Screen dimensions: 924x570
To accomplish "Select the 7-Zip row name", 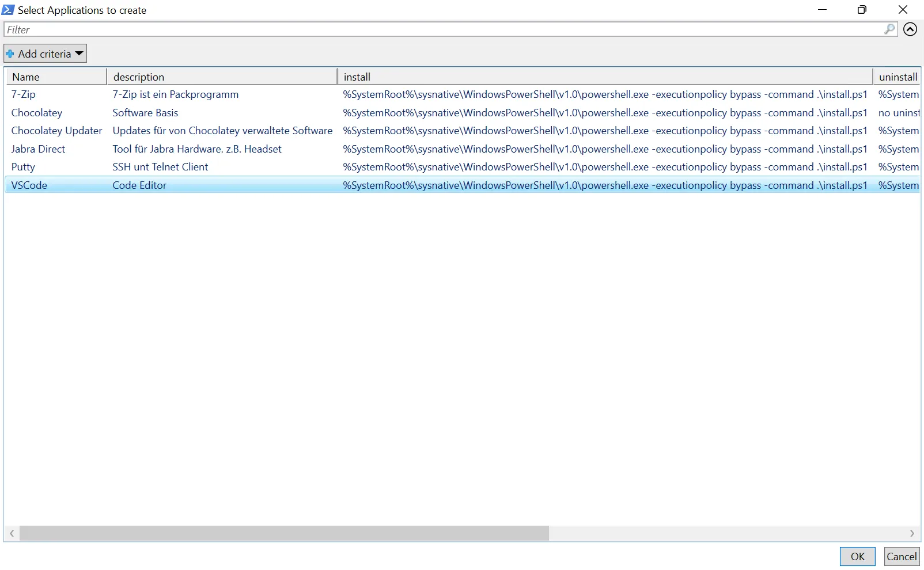I will pos(24,94).
